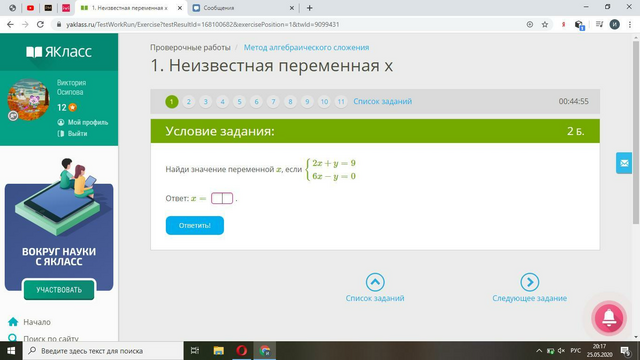Click the up-arrow Список заданий circle icon

375,282
